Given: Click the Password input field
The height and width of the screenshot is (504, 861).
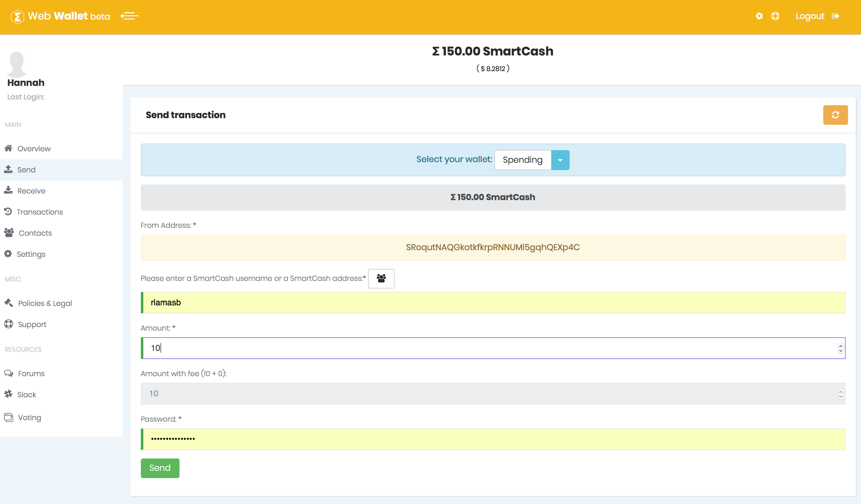Looking at the screenshot, I should click(x=493, y=439).
